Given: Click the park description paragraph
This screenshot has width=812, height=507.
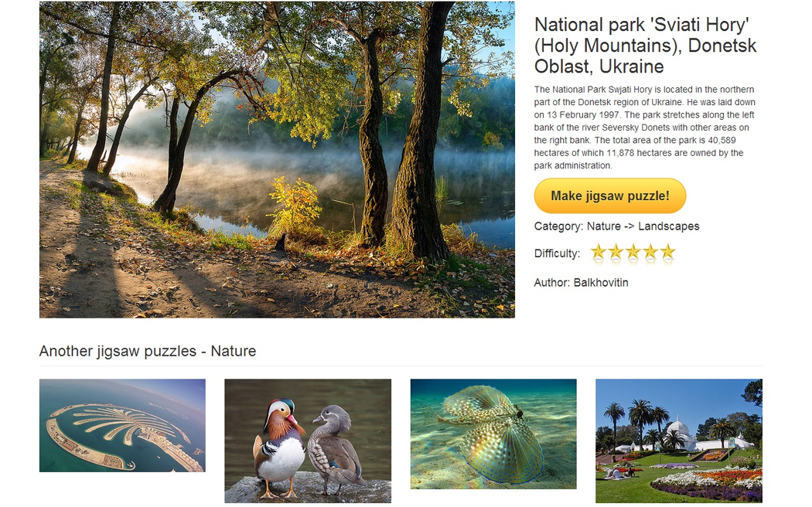Looking at the screenshot, I should click(645, 128).
